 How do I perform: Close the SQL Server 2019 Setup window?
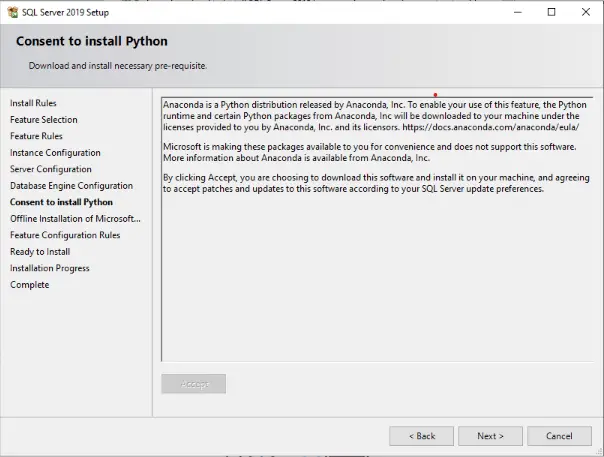point(586,12)
